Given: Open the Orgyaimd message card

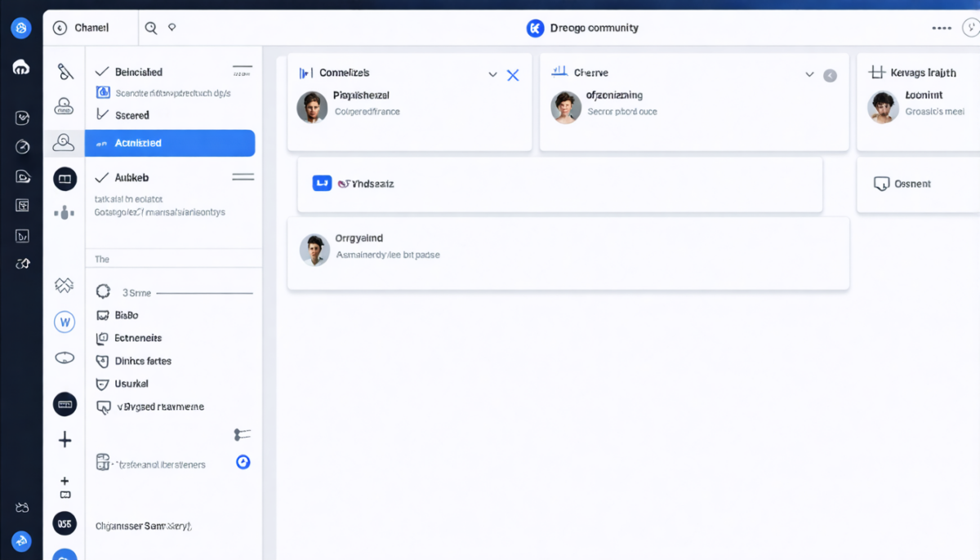Looking at the screenshot, I should point(568,254).
